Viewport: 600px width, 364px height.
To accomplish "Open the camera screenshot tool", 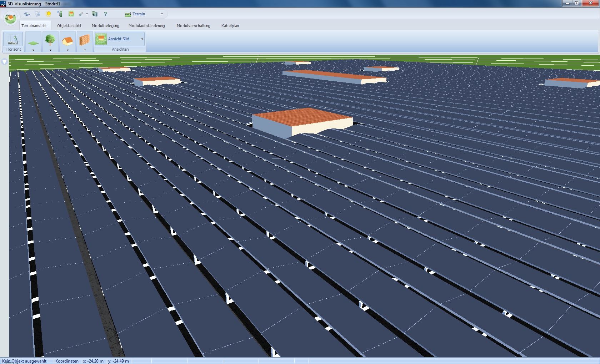I will click(95, 14).
